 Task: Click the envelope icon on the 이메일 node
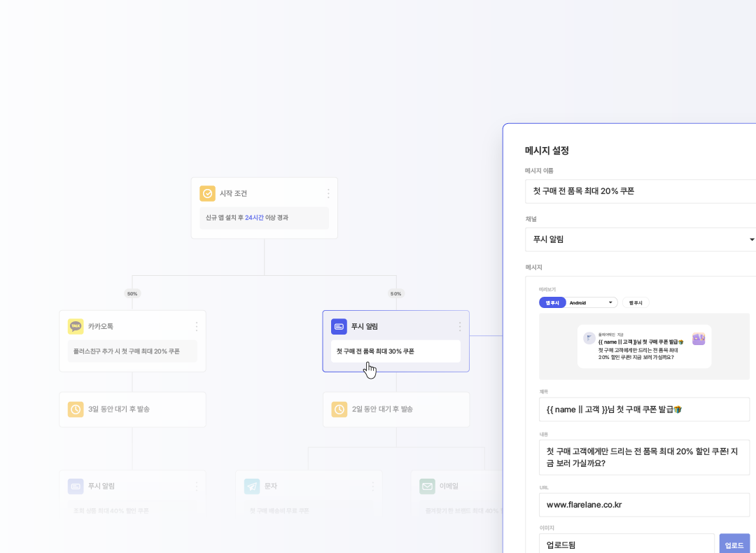426,486
